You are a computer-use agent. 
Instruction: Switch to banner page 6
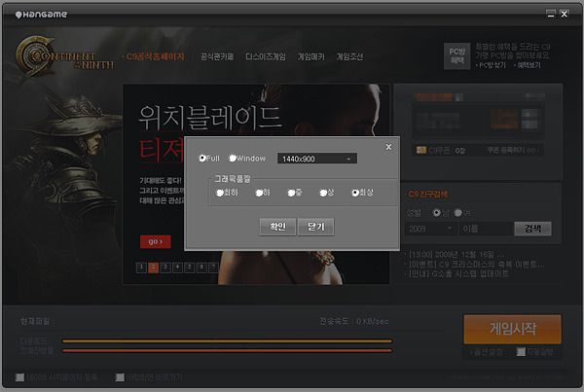click(201, 267)
